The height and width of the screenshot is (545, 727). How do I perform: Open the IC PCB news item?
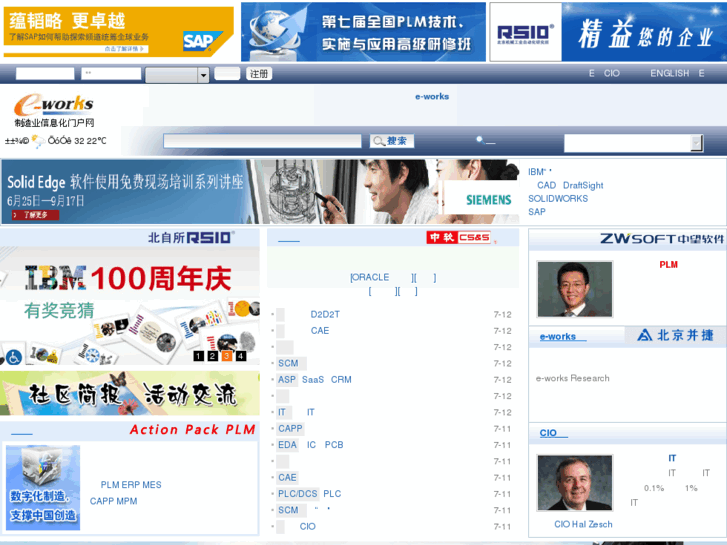pos(325,445)
